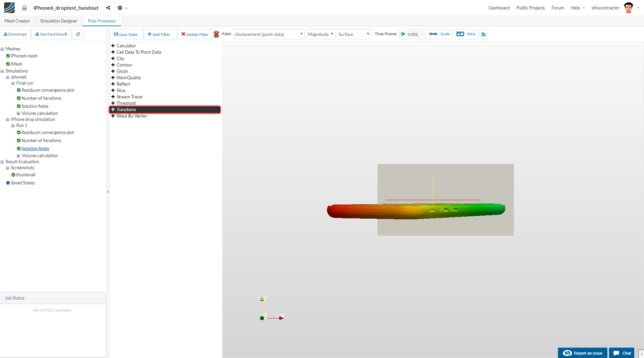The width and height of the screenshot is (644, 358).
Task: Open the Help menu
Action: [x=577, y=8]
